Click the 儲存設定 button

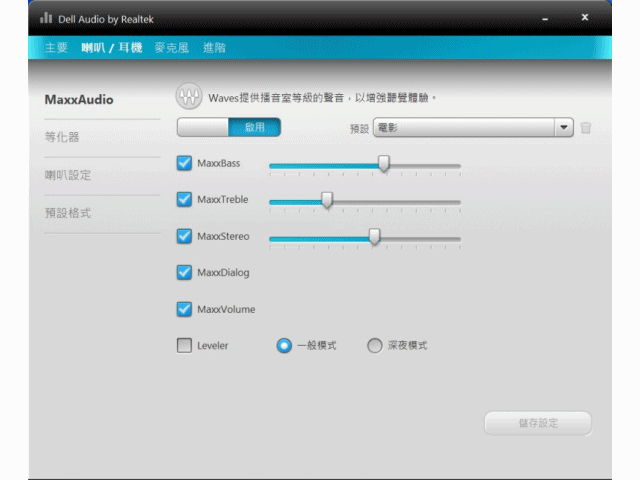(538, 423)
